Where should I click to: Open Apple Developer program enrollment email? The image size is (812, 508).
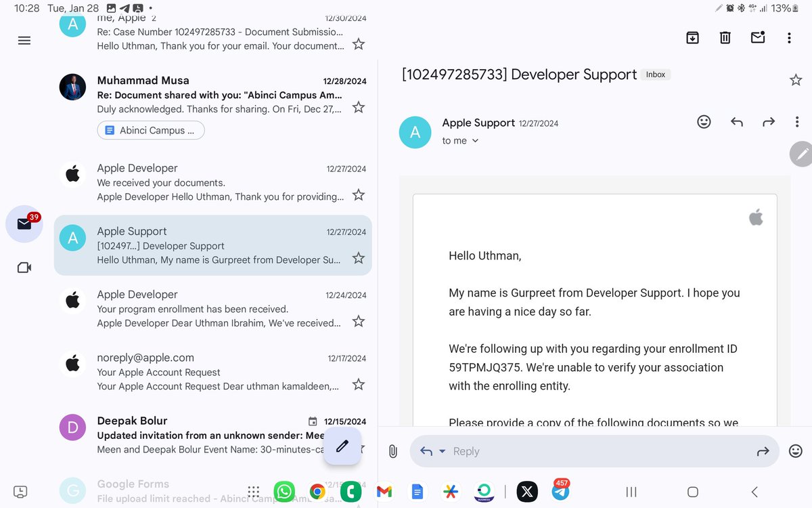(212, 308)
